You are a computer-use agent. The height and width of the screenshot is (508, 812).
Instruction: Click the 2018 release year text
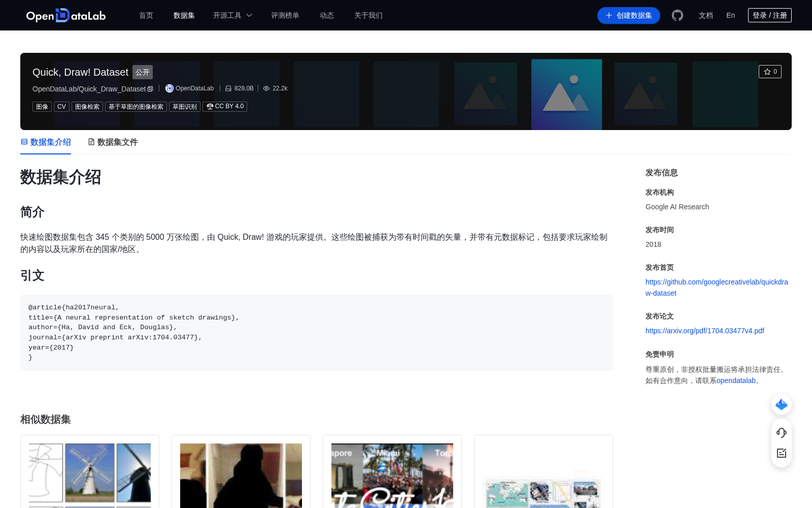click(653, 244)
